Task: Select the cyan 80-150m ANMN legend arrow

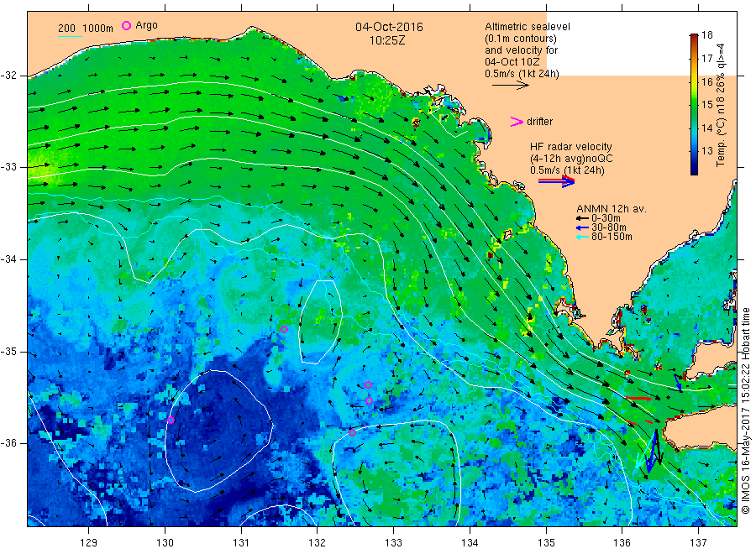Action: [x=582, y=237]
